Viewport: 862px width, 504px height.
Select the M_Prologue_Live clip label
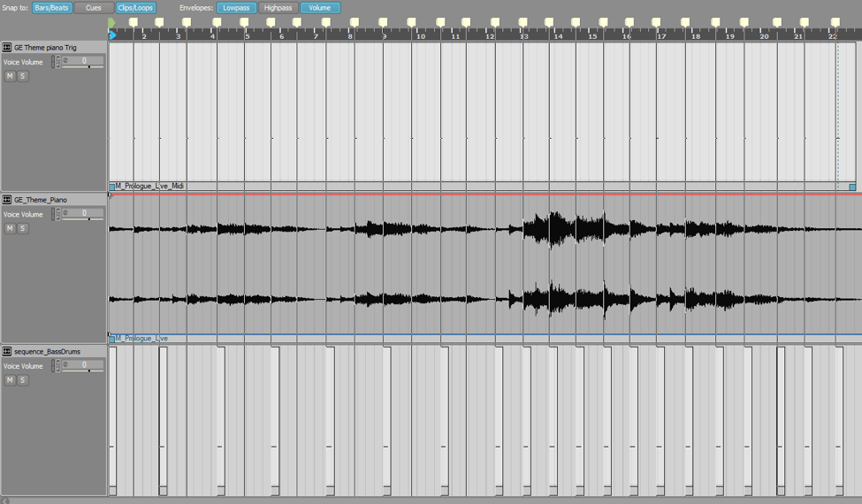tap(141, 339)
